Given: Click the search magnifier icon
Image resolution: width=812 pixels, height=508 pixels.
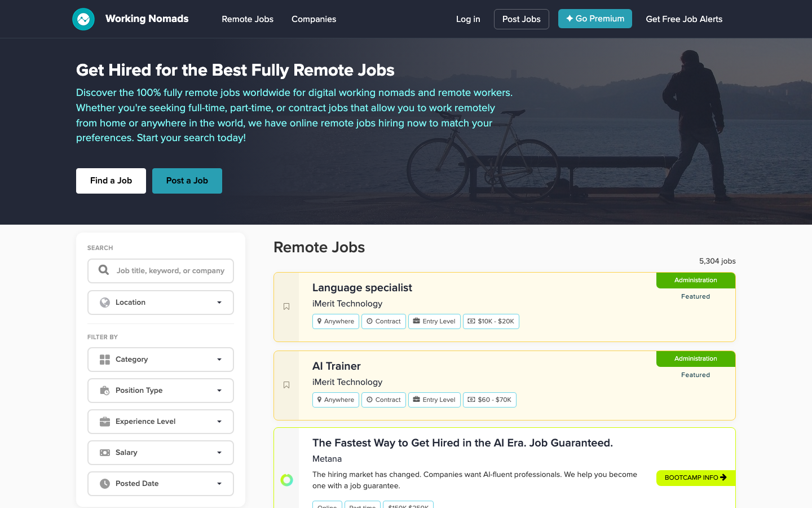Looking at the screenshot, I should click(104, 270).
